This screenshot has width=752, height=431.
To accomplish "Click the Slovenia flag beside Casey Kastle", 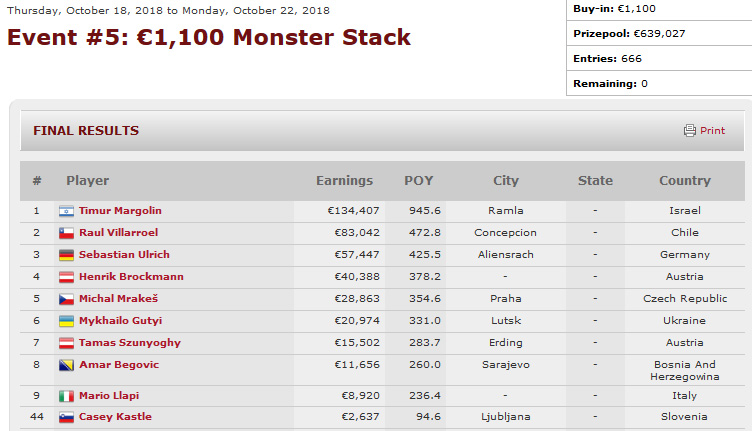I will (x=67, y=417).
